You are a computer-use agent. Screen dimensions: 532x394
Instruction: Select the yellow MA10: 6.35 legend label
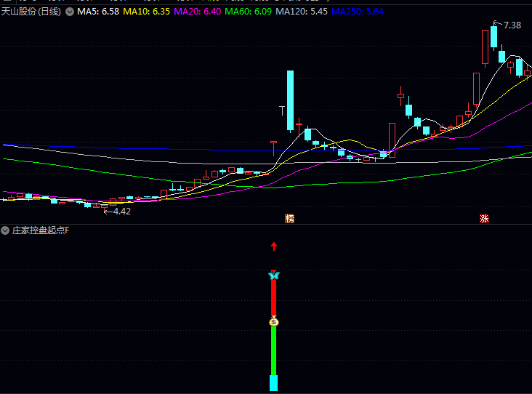coord(148,12)
